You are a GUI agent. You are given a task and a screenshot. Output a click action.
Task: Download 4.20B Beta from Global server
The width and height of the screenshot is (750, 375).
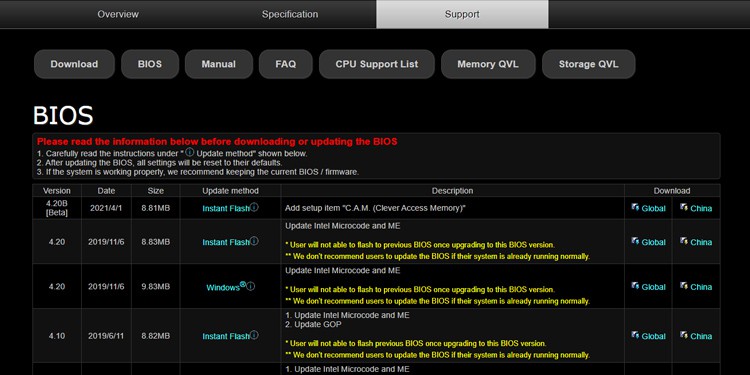pyautogui.click(x=653, y=209)
